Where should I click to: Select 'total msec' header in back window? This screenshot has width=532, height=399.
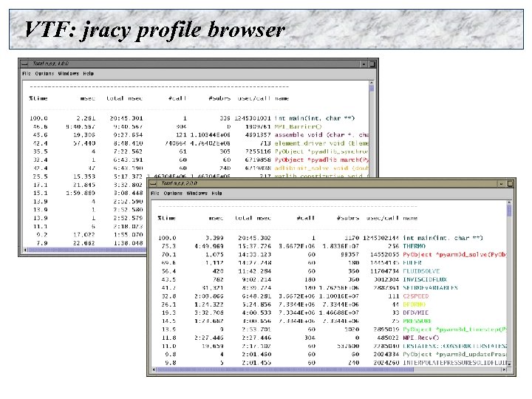click(x=125, y=98)
